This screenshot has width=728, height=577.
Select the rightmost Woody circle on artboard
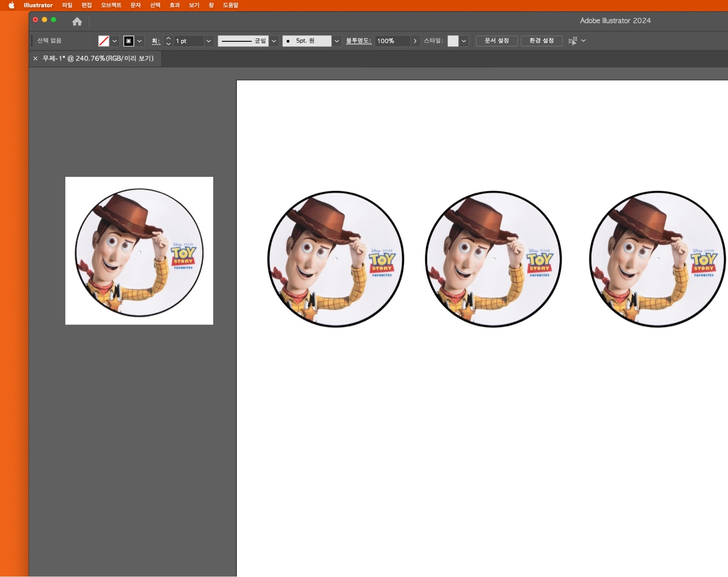pyautogui.click(x=658, y=259)
